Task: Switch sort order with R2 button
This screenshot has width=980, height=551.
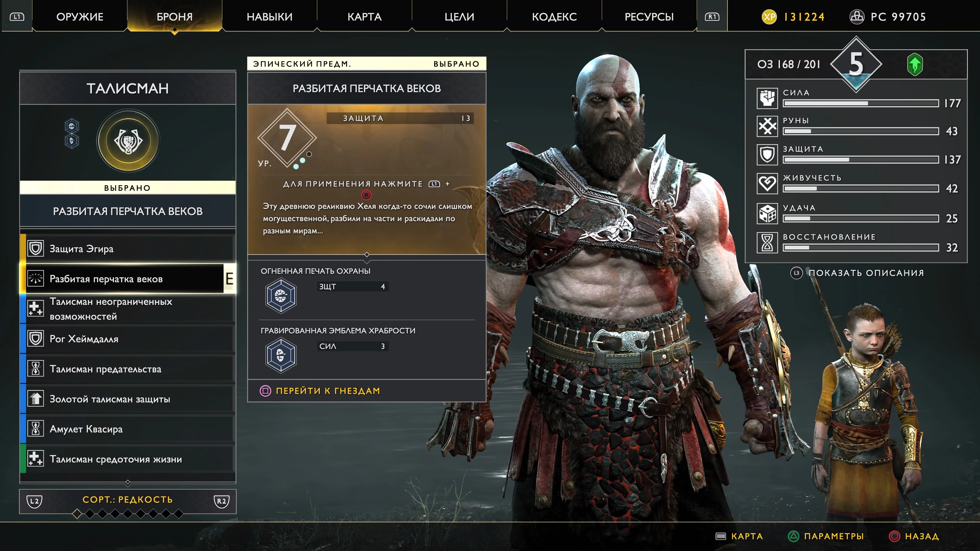Action: click(x=222, y=501)
